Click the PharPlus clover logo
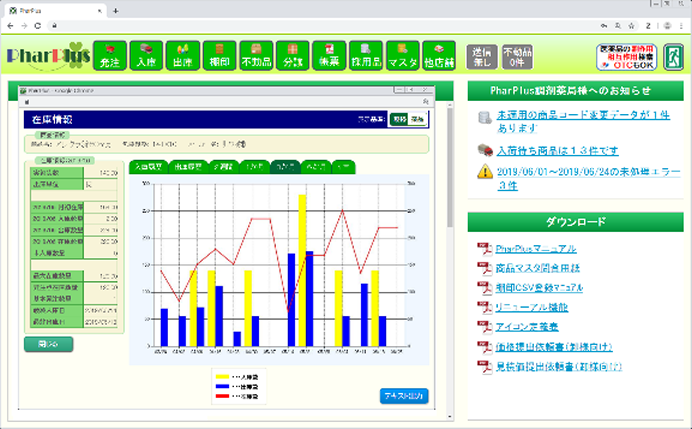The width and height of the screenshot is (692, 429). (48, 56)
